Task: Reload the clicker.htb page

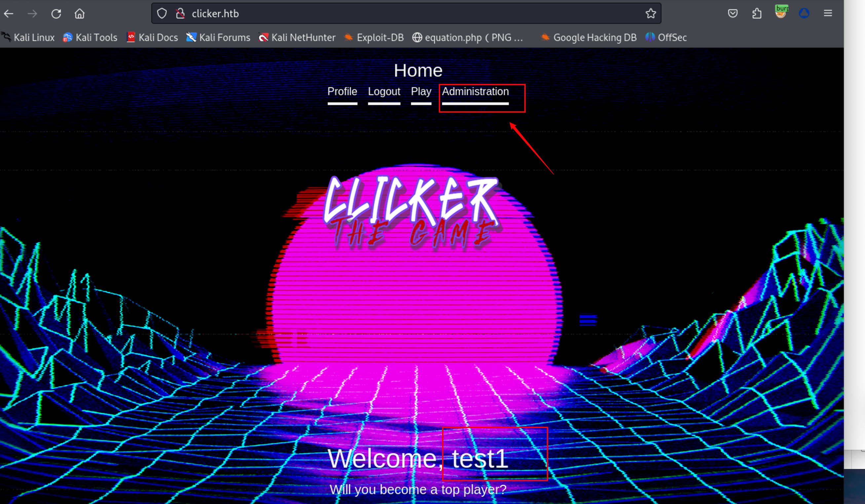Action: pyautogui.click(x=56, y=14)
